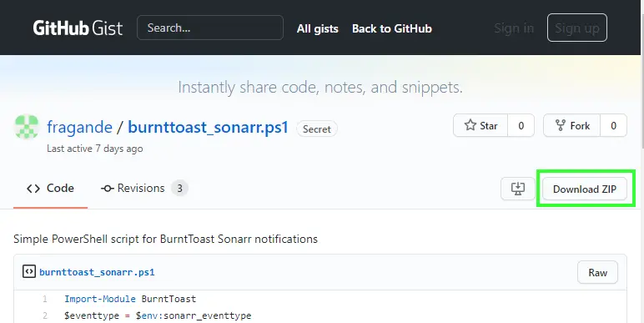Open fragande's avatar image
This screenshot has width=644, height=323.
[x=27, y=127]
